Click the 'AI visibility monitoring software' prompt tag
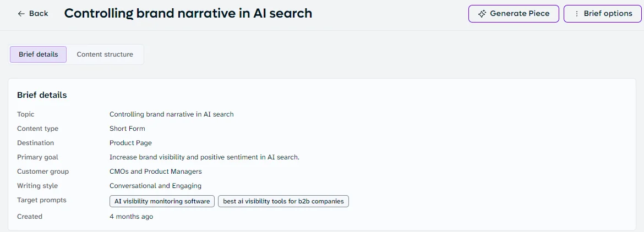 click(162, 201)
